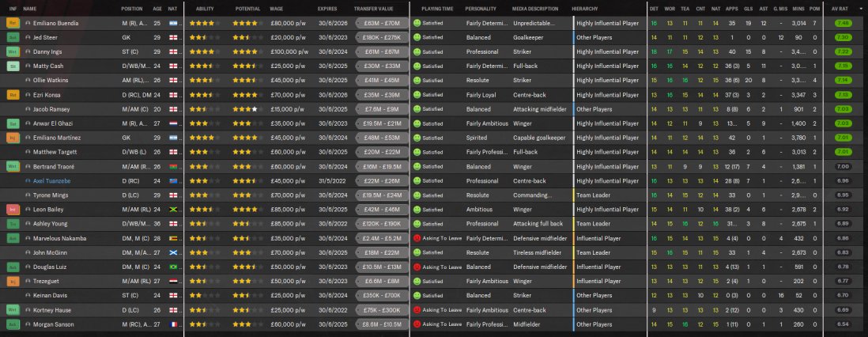Viewport: 868px width, 337px height.
Task: Click the player info icon next to John McGinn
Action: 28,252
